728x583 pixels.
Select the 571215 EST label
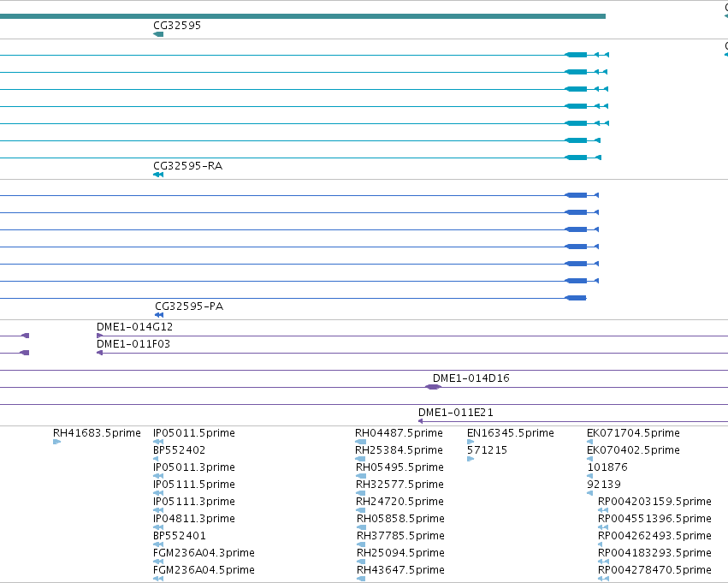(487, 450)
